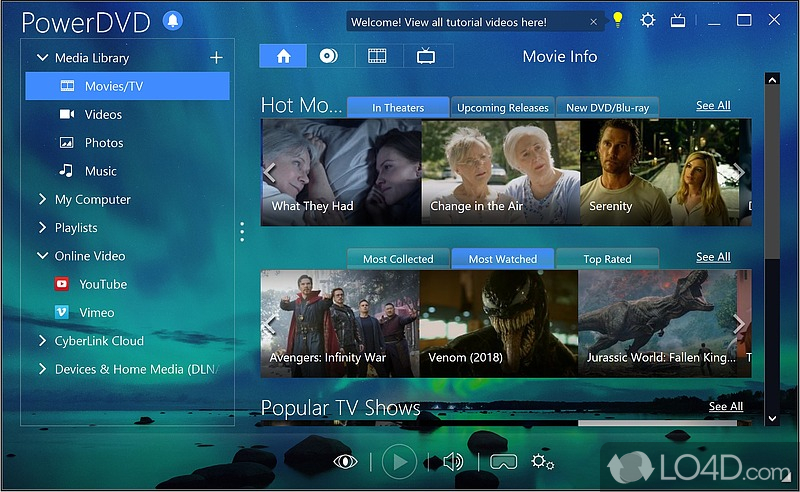The height and width of the screenshot is (492, 800).
Task: Click the Videos camera icon
Action: pyautogui.click(x=67, y=114)
